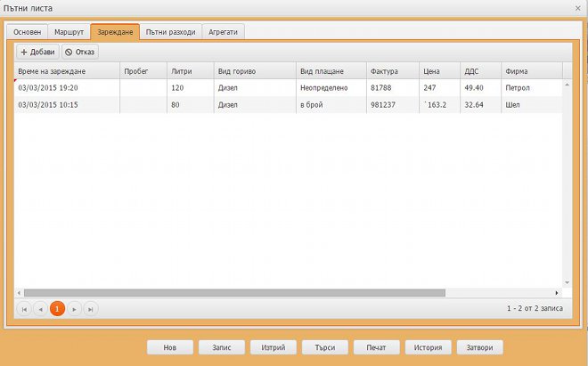
Task: Switch to the Агрегати tab
Action: coord(223,31)
